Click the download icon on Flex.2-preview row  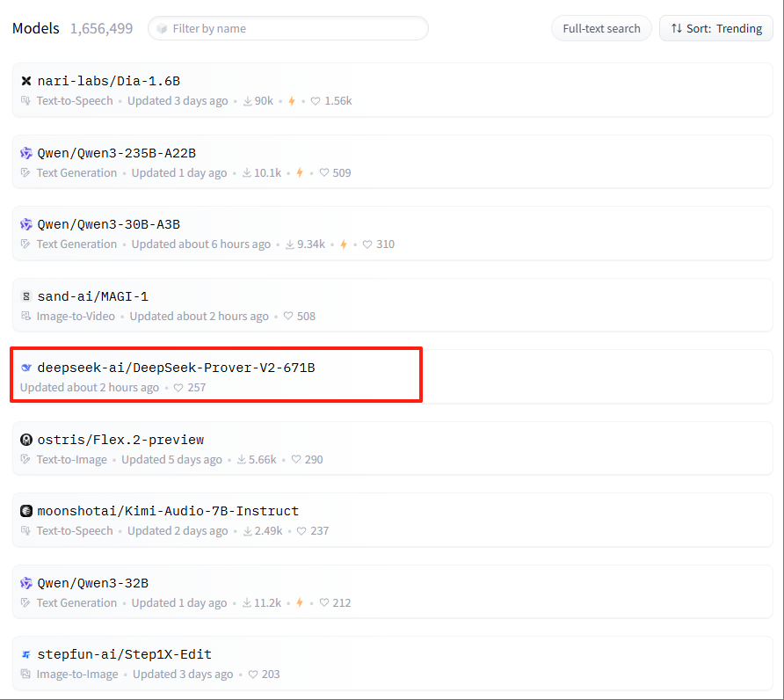[x=242, y=459]
